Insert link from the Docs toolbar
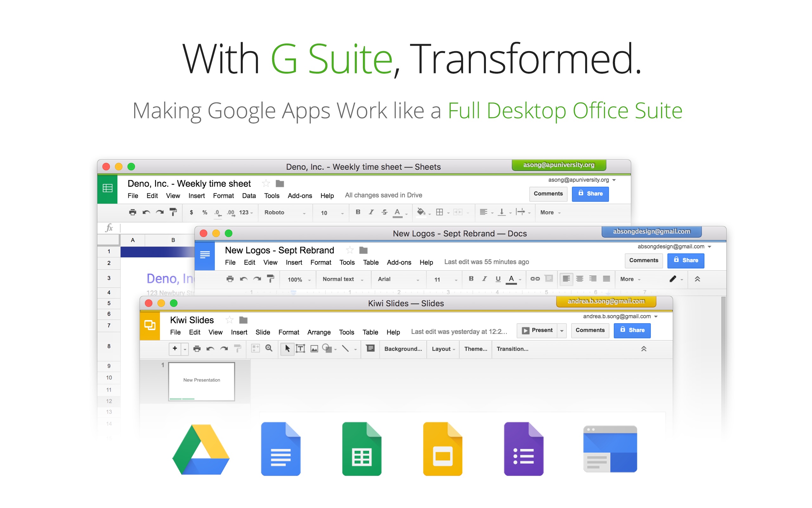The image size is (812, 508). pos(535,279)
